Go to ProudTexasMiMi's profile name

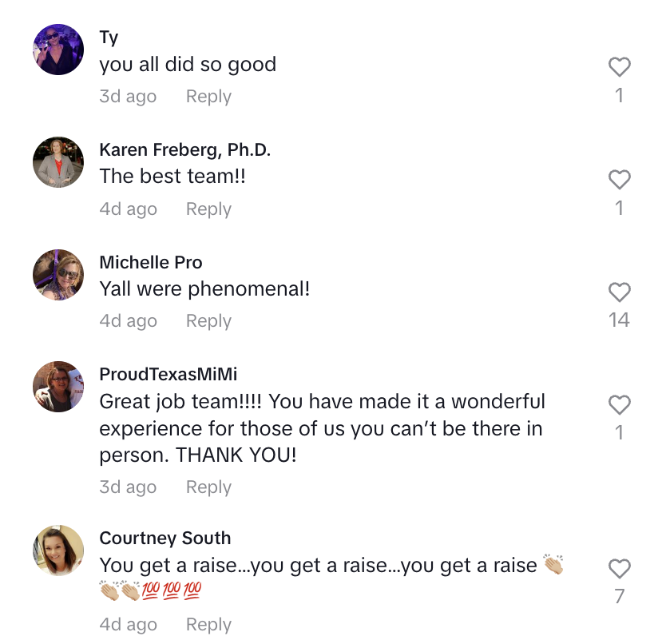click(x=168, y=375)
